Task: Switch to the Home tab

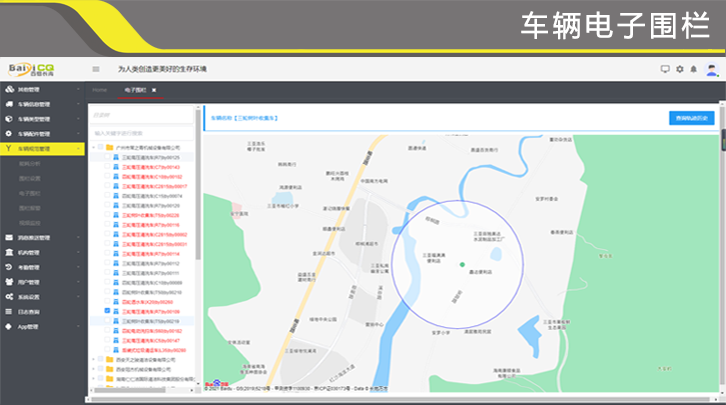Action: pos(100,90)
